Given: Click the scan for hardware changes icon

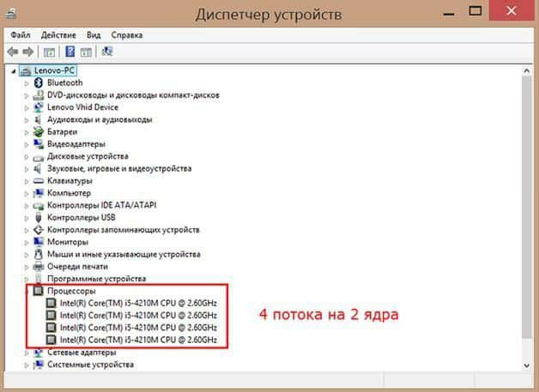Looking at the screenshot, I should coord(107,51).
